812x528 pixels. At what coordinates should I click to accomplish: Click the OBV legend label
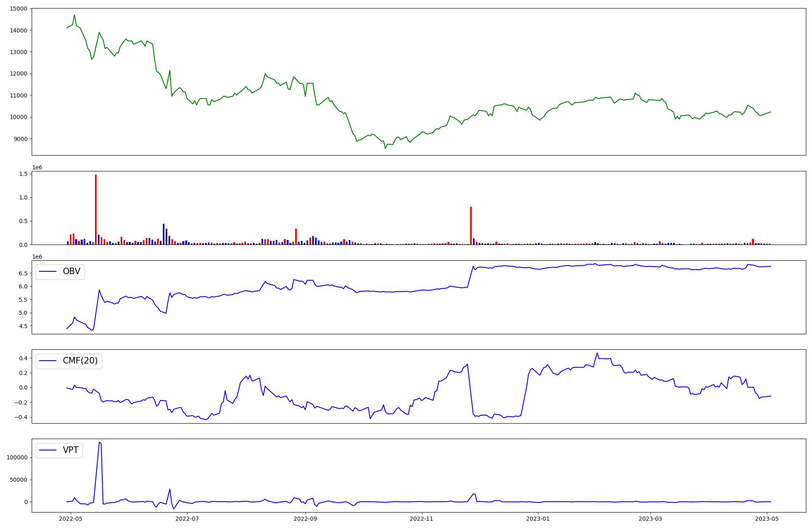(x=71, y=271)
